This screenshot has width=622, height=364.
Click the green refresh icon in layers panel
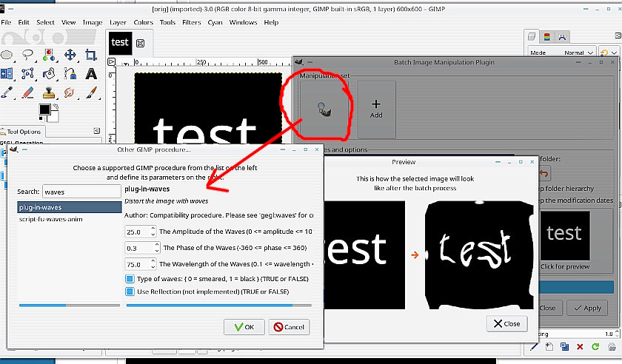[x=595, y=347]
